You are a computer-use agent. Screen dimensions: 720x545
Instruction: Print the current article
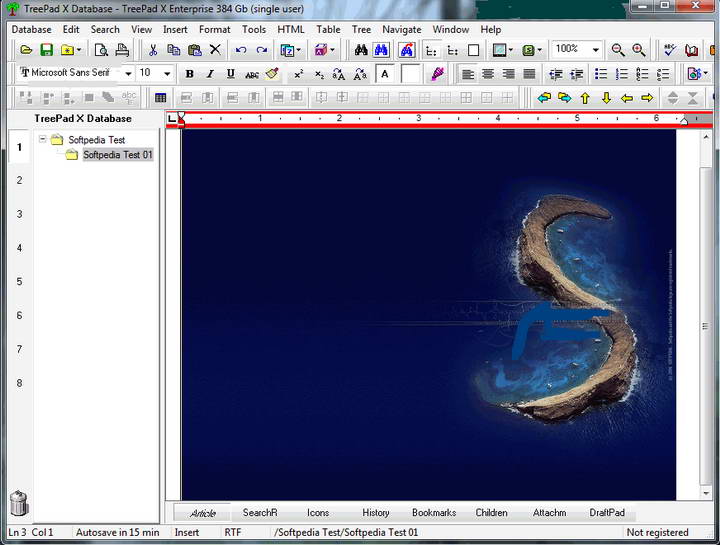click(122, 50)
